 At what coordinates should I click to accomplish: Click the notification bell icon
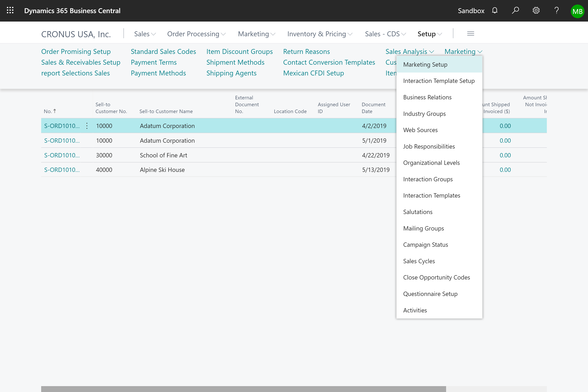pyautogui.click(x=495, y=11)
